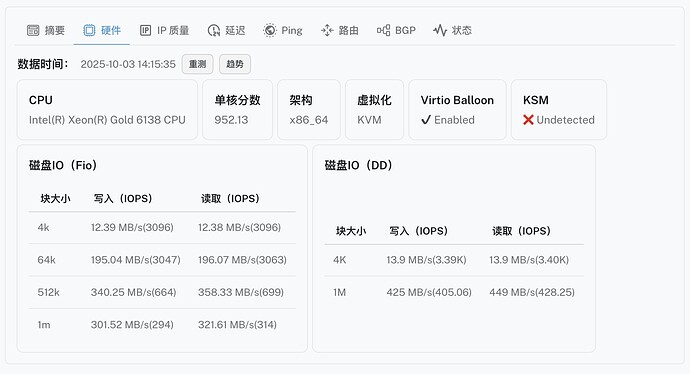Viewport: 690px width, 374px height.
Task: Click Fio 1m write 301.52 MB/s(294)
Action: coord(132,325)
